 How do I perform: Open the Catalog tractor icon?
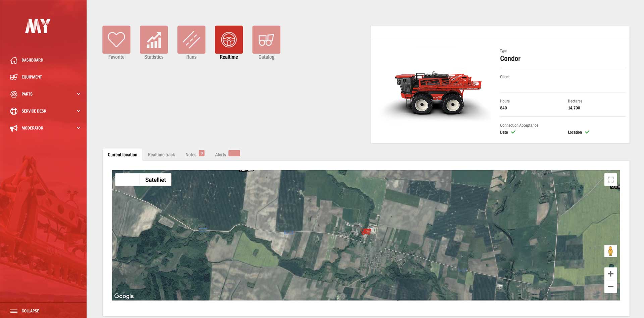tap(266, 40)
